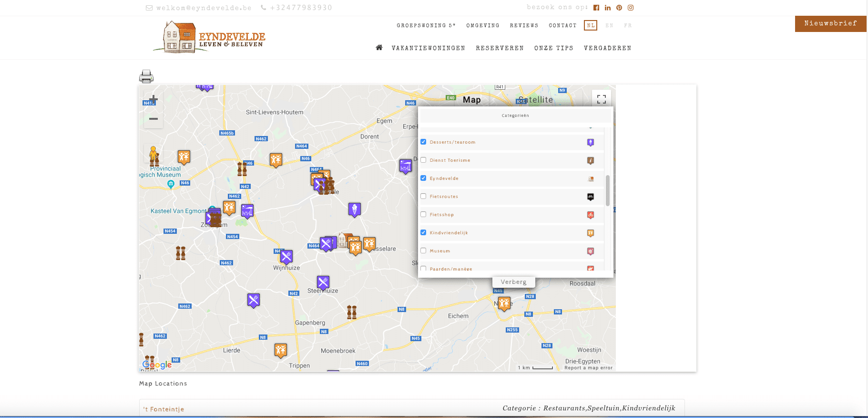
Task: Switch to the Map view tab
Action: pyautogui.click(x=471, y=100)
